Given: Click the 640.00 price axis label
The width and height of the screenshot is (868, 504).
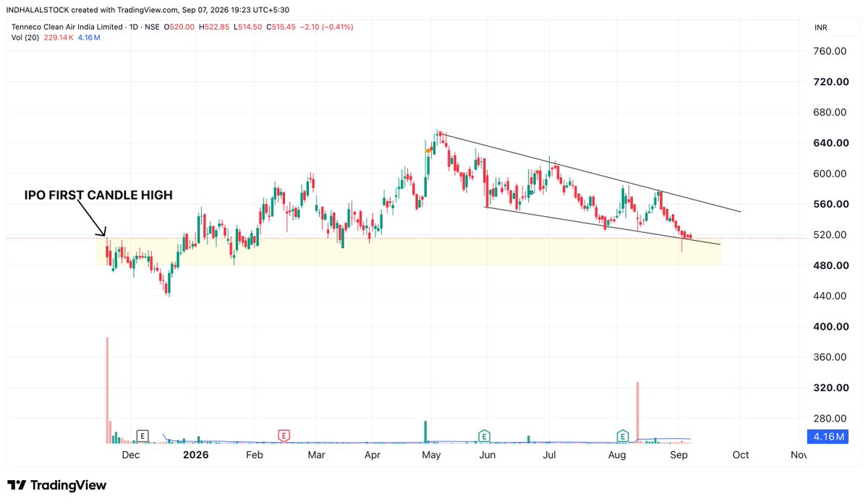Looking at the screenshot, I should coord(830,143).
